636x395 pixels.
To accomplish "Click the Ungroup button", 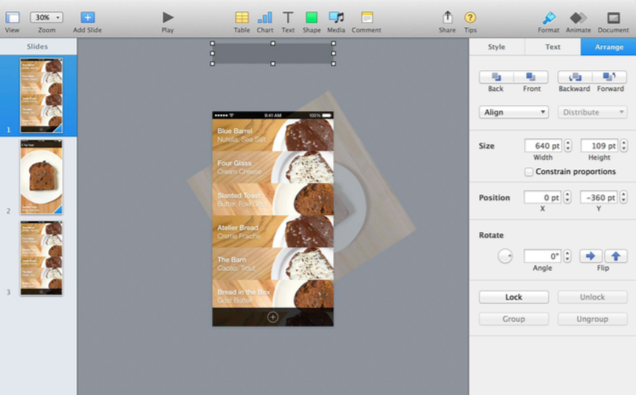I will [x=592, y=319].
